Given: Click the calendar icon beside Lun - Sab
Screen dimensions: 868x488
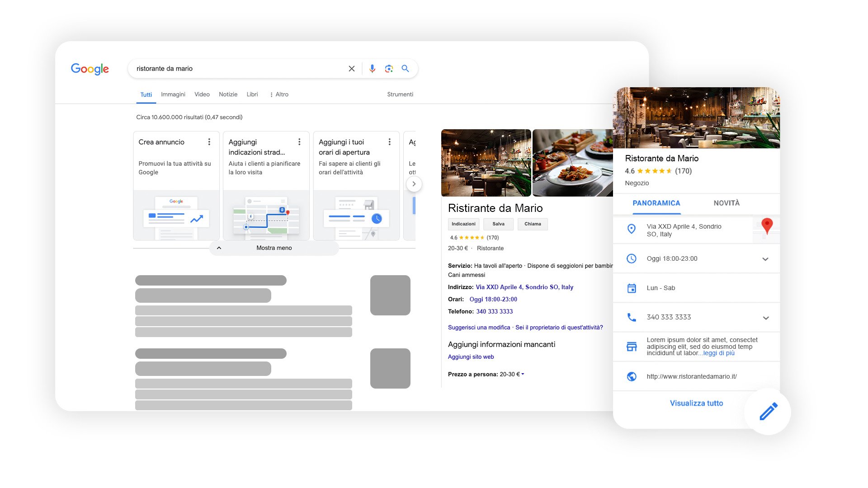Looking at the screenshot, I should point(632,288).
